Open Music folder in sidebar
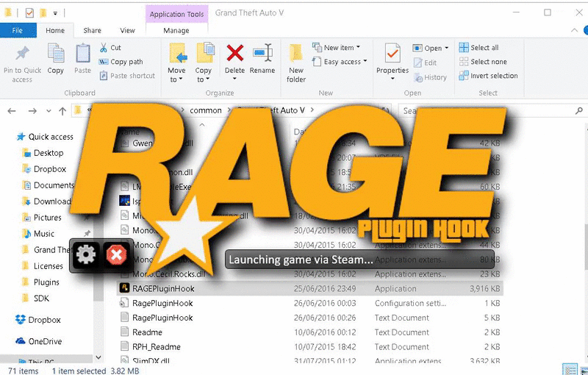This screenshot has width=588, height=375. (x=39, y=234)
